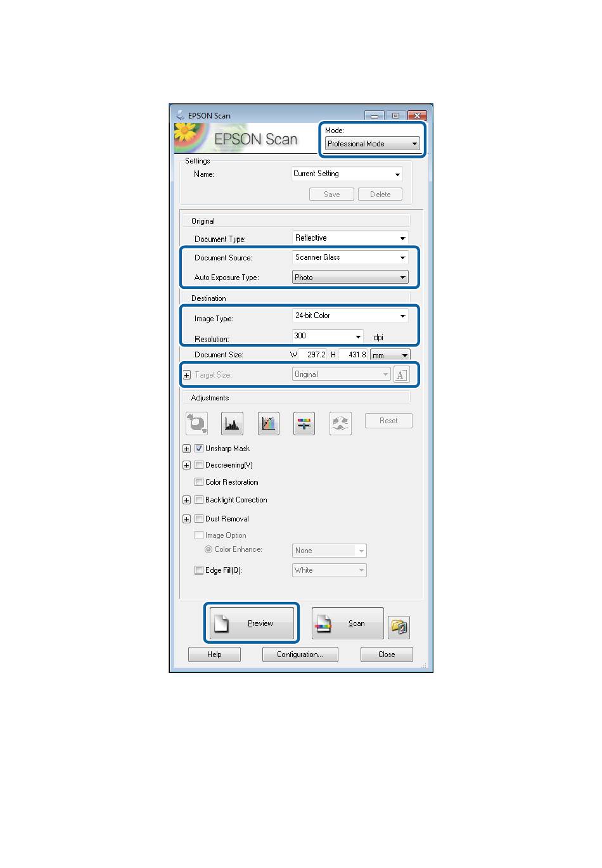Open the Configuration dialog
Screen dimensions: 602x868
click(300, 654)
